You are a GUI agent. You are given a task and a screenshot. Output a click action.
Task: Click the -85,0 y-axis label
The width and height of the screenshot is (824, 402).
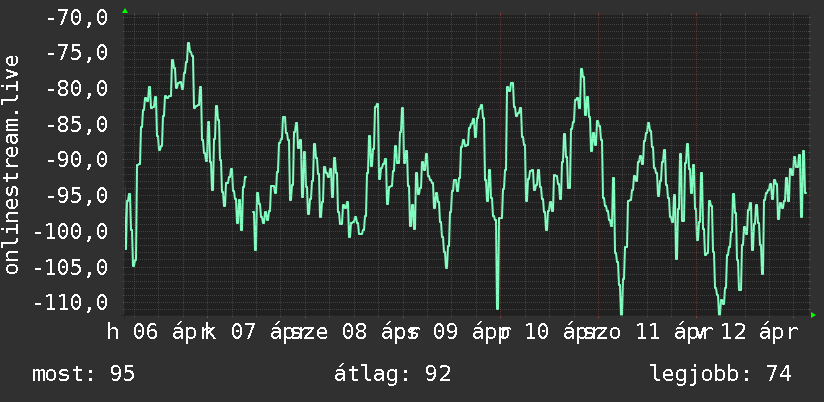click(x=77, y=125)
